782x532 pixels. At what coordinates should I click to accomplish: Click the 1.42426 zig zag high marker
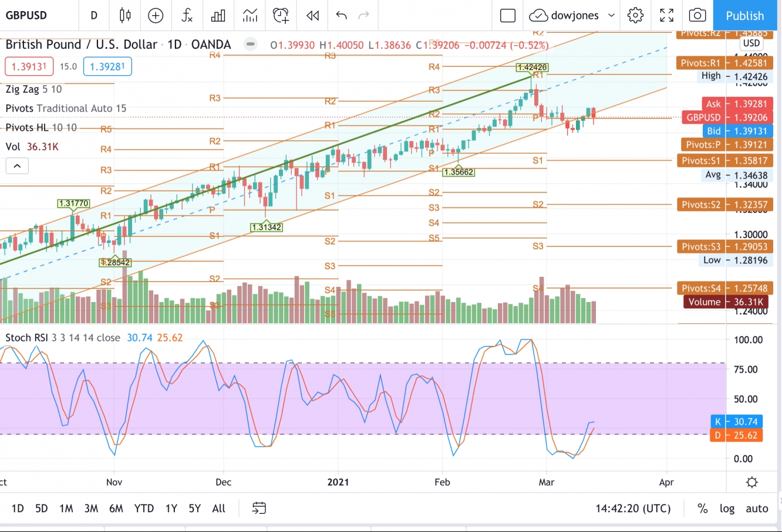click(x=532, y=67)
